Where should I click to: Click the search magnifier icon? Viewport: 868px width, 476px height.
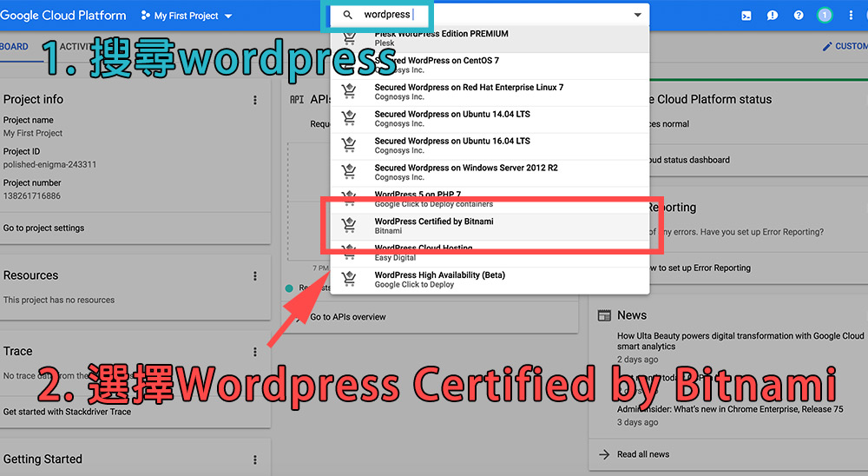tap(348, 15)
